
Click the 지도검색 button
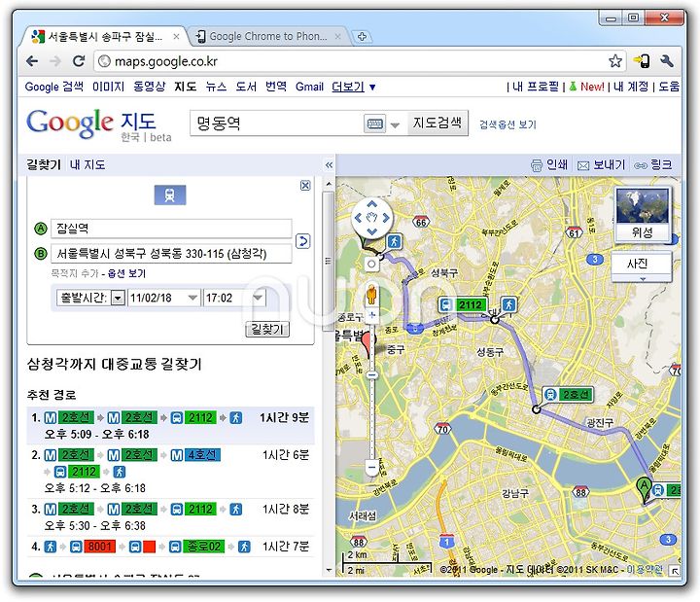(437, 123)
